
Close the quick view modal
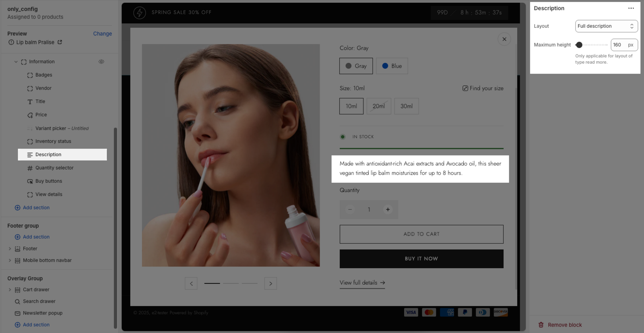click(504, 39)
